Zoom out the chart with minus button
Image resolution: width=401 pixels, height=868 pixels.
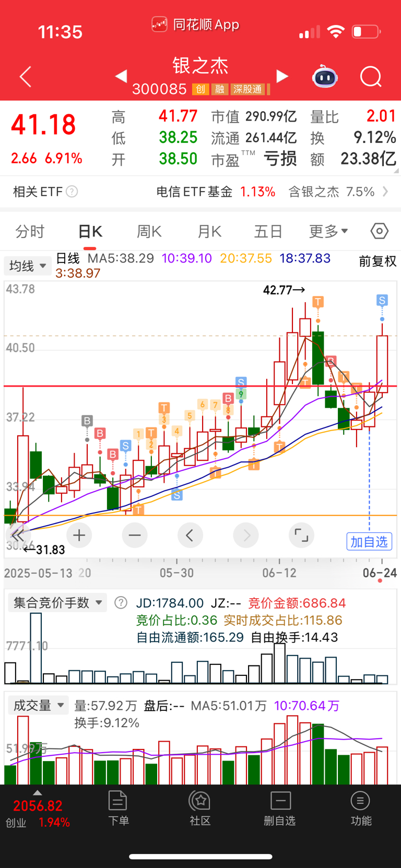point(135,536)
